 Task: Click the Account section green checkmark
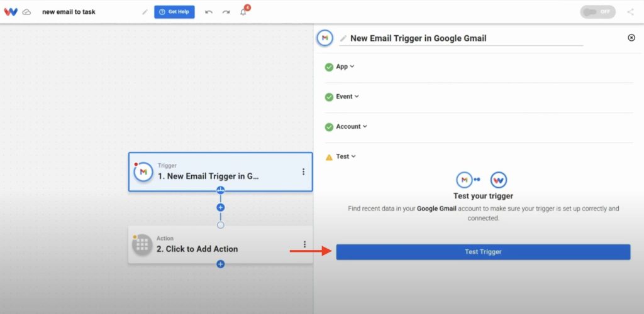[x=329, y=127]
